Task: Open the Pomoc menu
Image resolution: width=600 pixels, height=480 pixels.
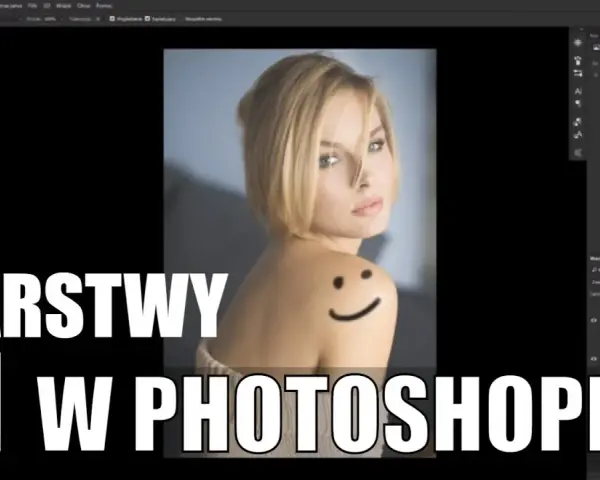Action: [104, 6]
